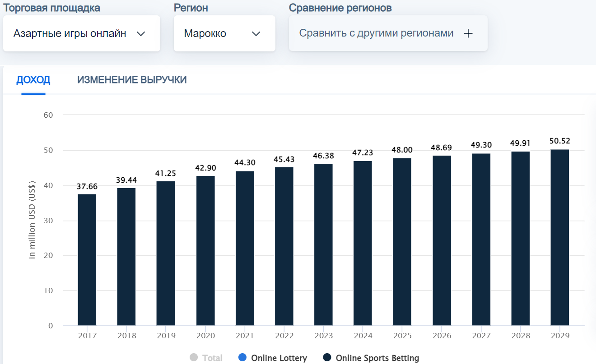This screenshot has width=596, height=364.
Task: Click the 49.91 data label
Action: [x=521, y=143]
